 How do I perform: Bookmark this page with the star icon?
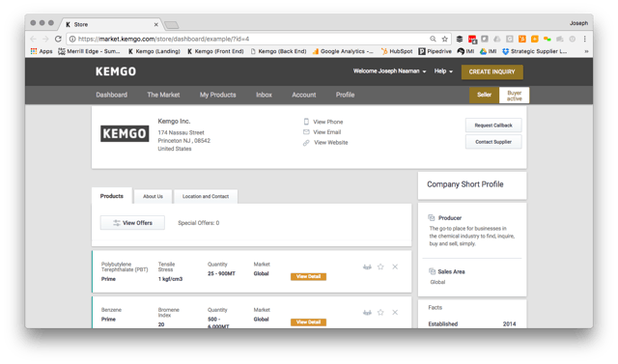click(444, 39)
